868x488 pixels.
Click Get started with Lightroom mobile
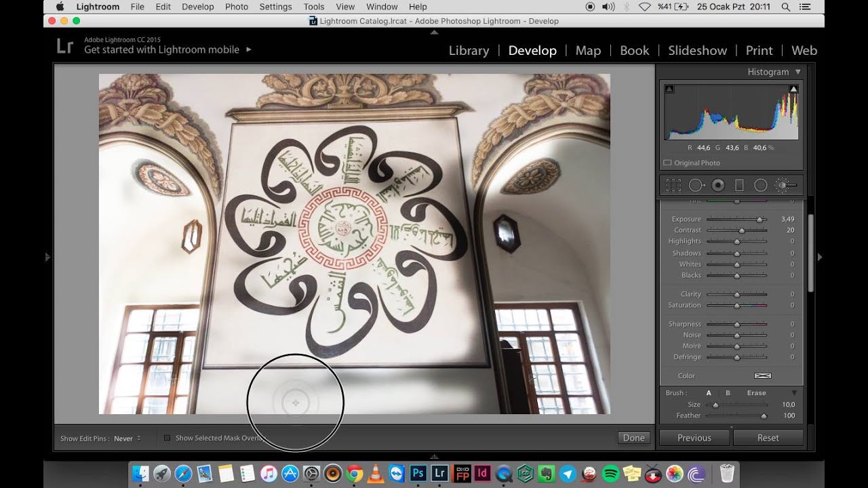[161, 49]
